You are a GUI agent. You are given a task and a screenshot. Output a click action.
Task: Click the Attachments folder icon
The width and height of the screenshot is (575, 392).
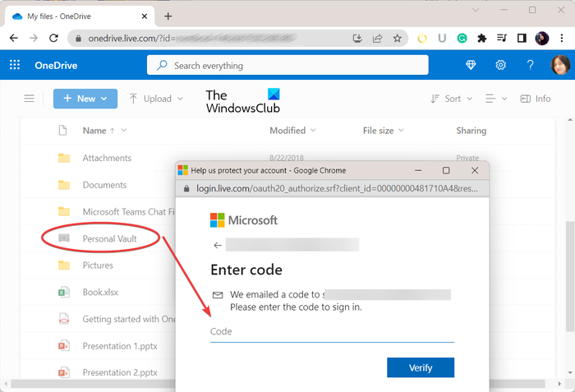coord(64,158)
